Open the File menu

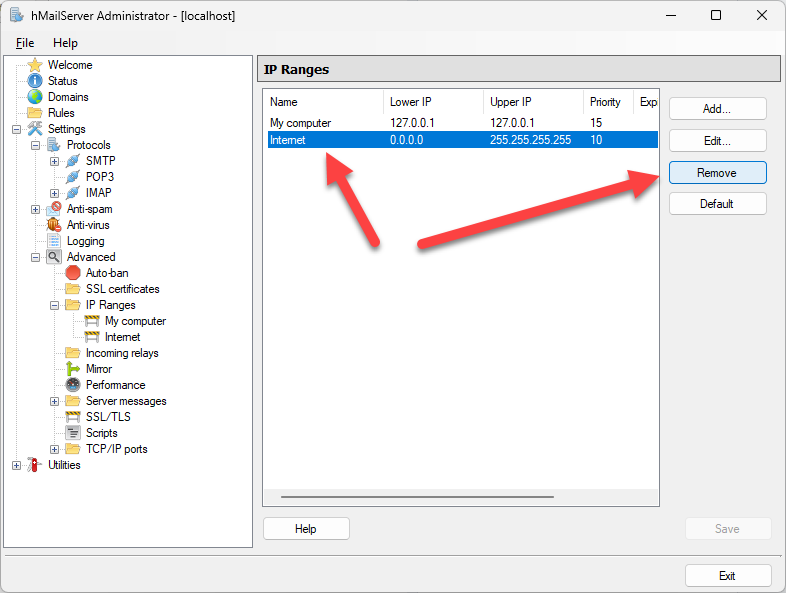(25, 43)
